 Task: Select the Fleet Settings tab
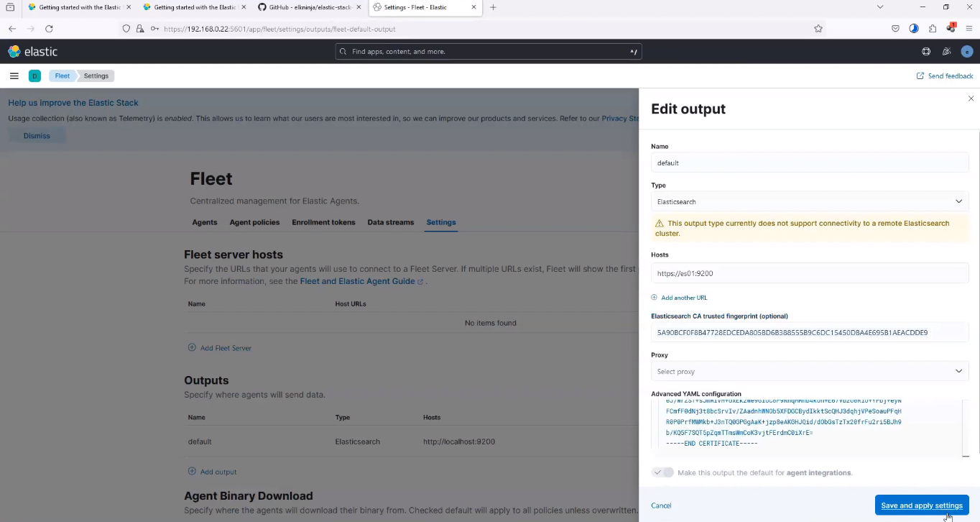tap(441, 222)
